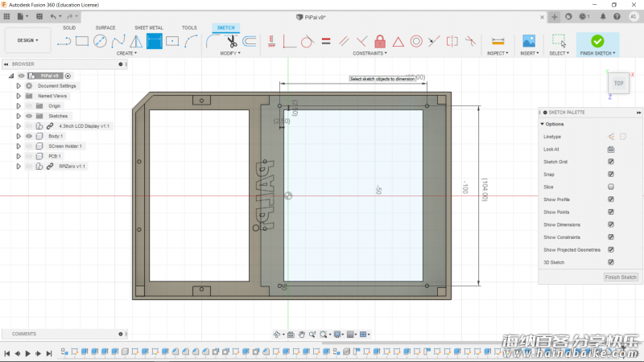Select the PiPal v9 document tab
The height and width of the screenshot is (362, 644).
point(311,17)
